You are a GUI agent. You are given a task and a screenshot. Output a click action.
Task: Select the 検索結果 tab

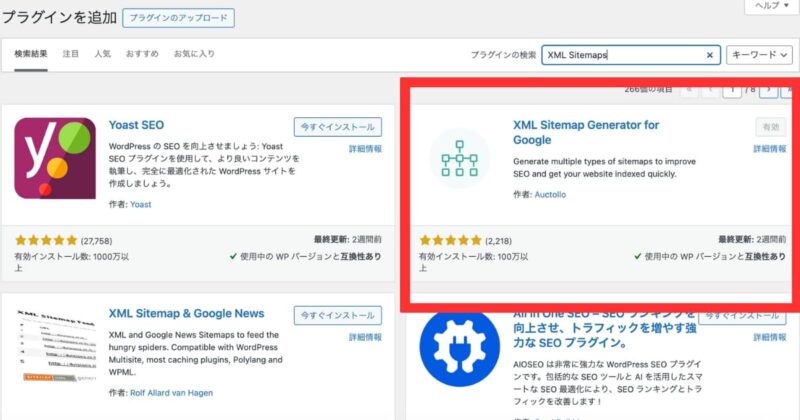(31, 54)
